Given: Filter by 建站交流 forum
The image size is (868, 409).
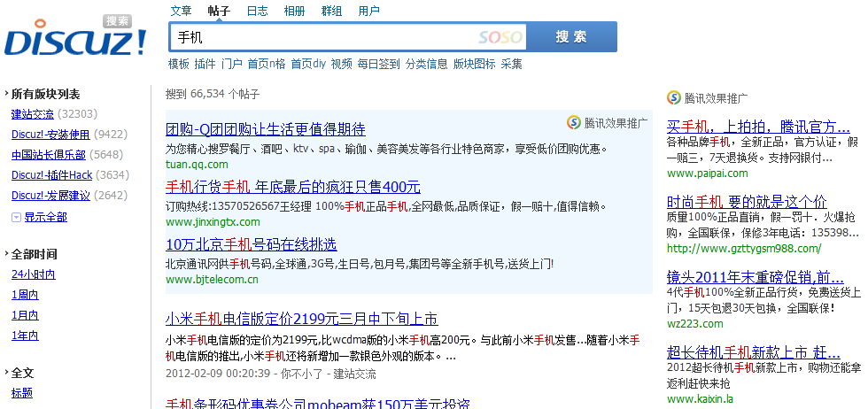Looking at the screenshot, I should pos(33,114).
